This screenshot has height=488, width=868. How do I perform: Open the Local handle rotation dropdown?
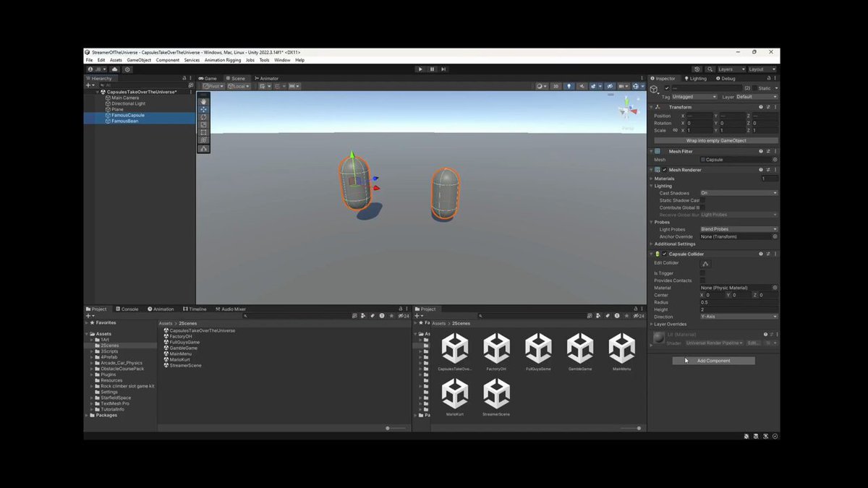tap(239, 86)
